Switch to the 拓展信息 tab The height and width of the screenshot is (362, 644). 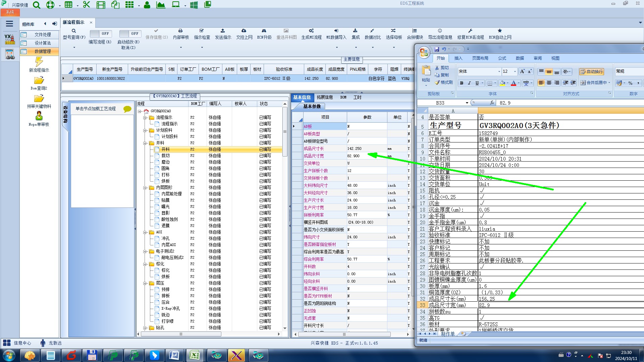324,98
